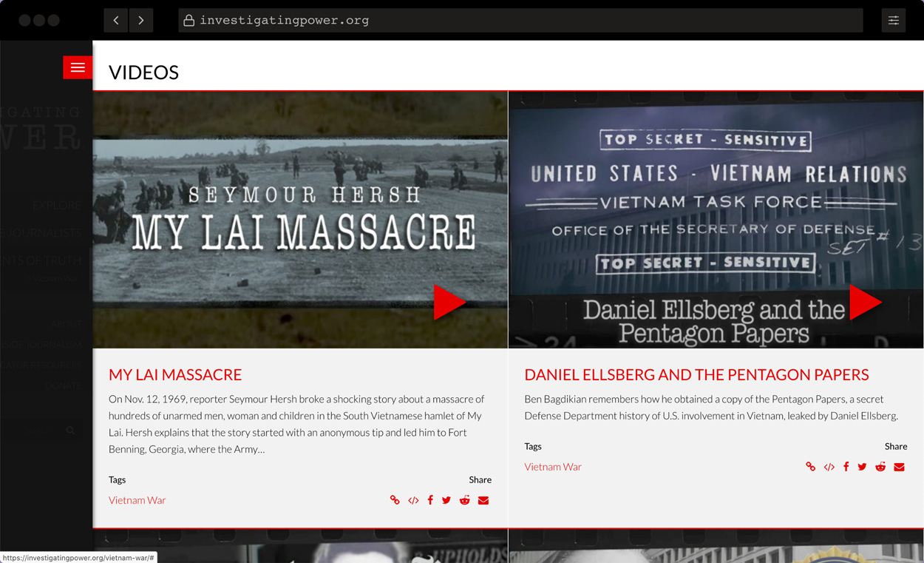Tweet the Pentagon Papers video

click(862, 467)
